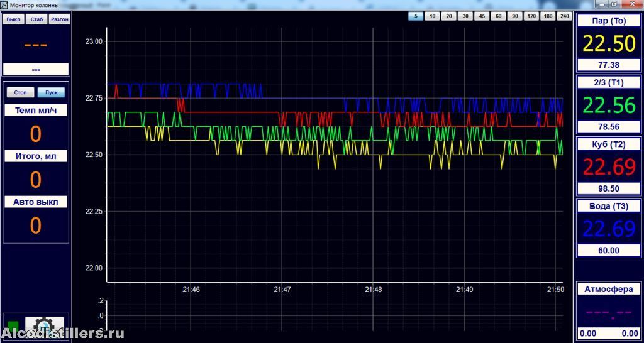Select the Стаб mode button
This screenshot has width=644, height=343.
click(36, 19)
